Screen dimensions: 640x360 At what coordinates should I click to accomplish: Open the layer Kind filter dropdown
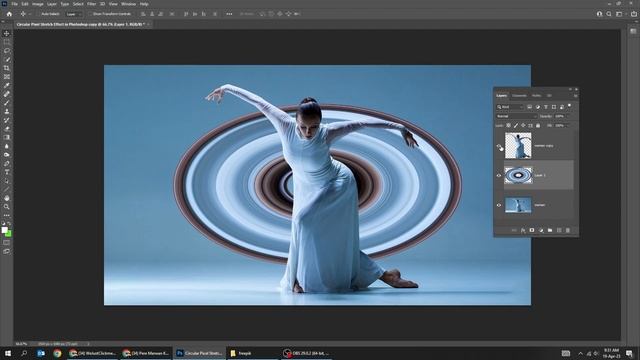pyautogui.click(x=510, y=107)
